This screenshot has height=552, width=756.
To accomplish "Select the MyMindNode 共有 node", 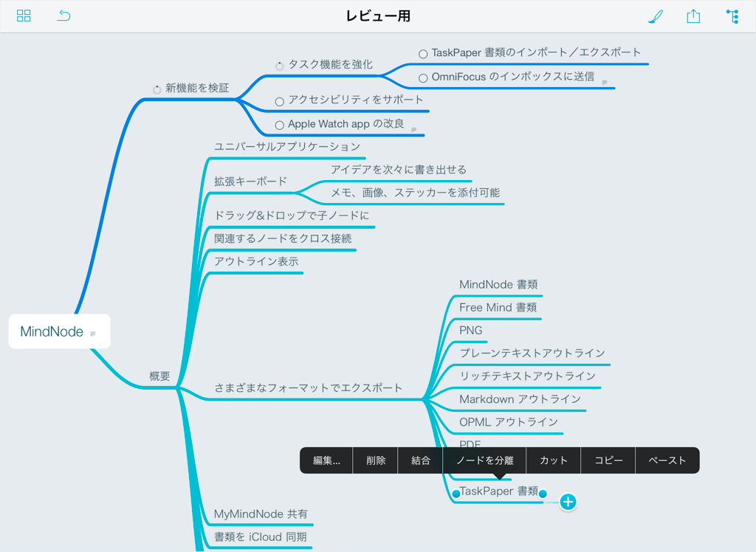I will point(261,514).
